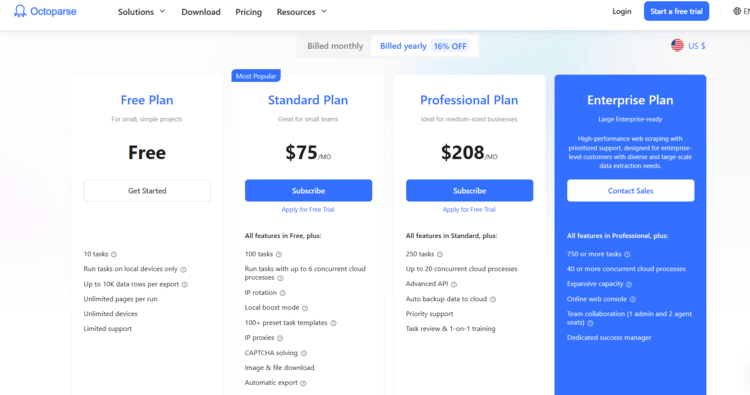Click the Free Plan heading
The image size is (750, 395).
tap(147, 100)
